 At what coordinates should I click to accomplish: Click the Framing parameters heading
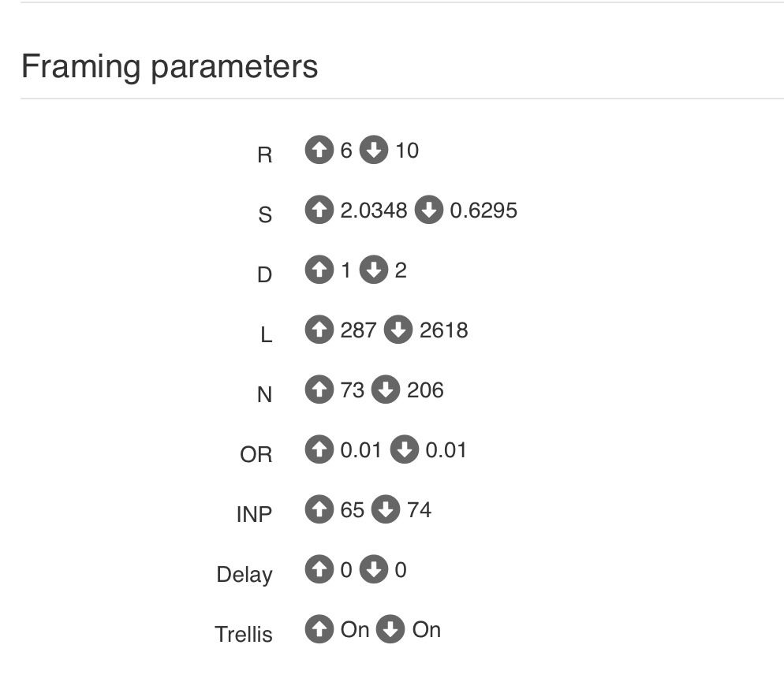pos(170,66)
